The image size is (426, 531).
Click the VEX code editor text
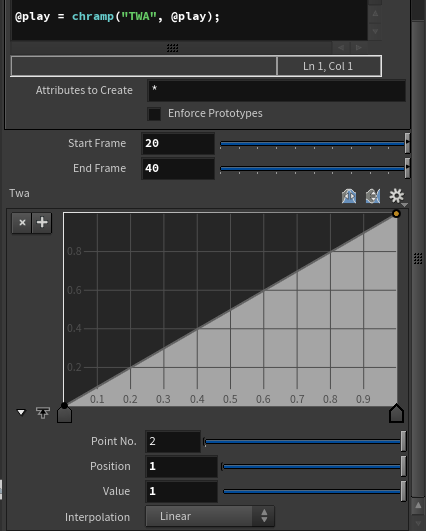(x=118, y=16)
